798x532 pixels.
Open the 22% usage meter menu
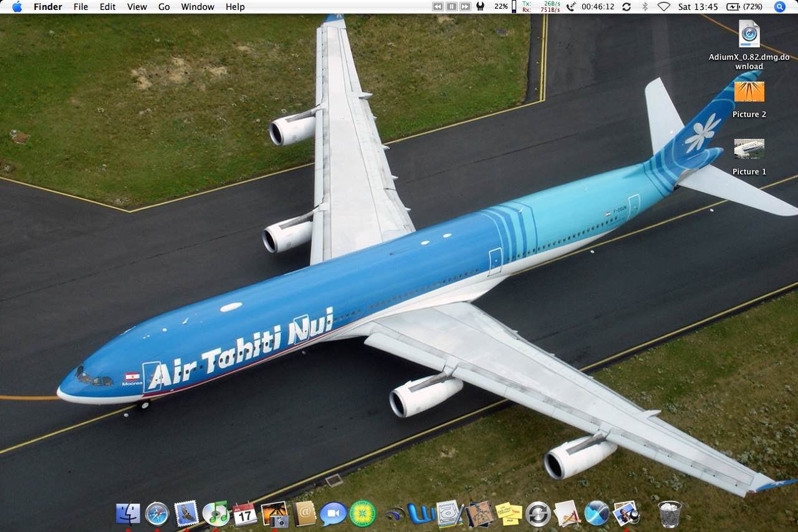506,7
